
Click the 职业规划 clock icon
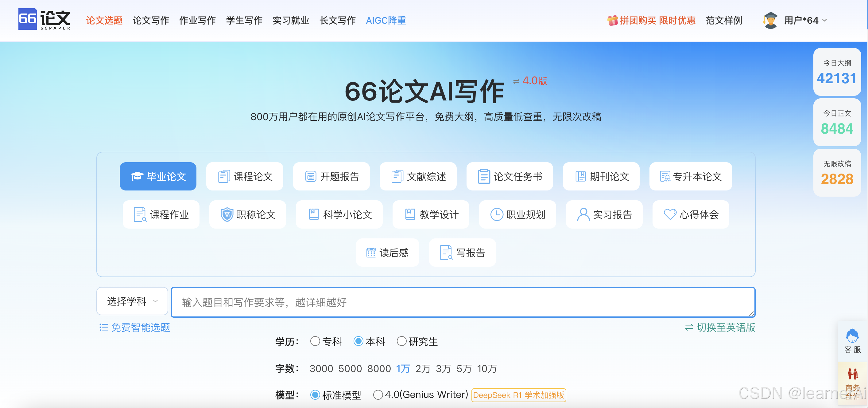pyautogui.click(x=496, y=214)
